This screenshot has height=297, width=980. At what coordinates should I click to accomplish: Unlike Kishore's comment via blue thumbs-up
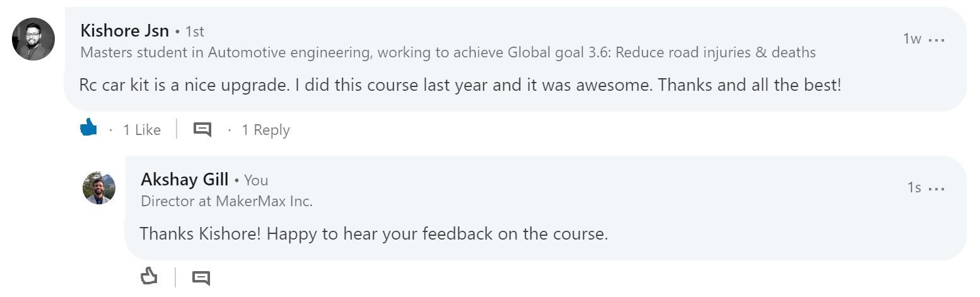89,129
